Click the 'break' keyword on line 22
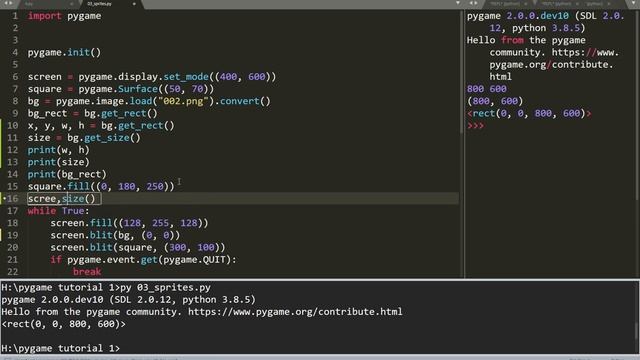Image resolution: width=640 pixels, height=360 pixels. pyautogui.click(x=87, y=272)
